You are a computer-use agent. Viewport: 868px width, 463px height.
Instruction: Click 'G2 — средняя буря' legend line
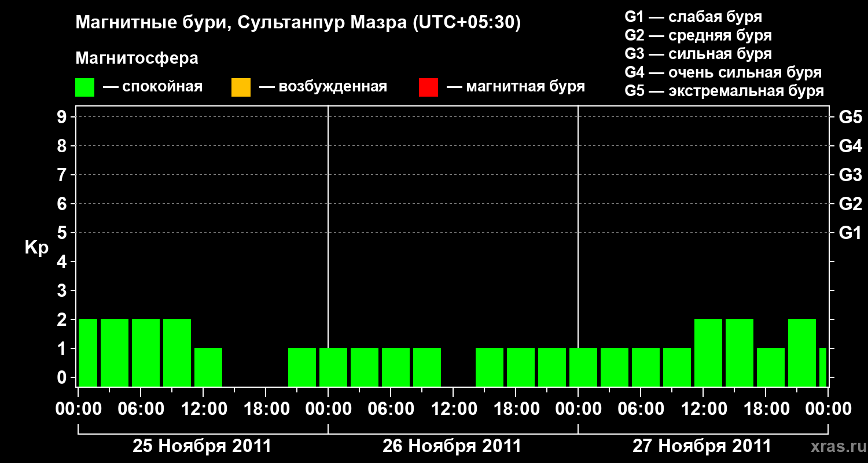click(698, 35)
